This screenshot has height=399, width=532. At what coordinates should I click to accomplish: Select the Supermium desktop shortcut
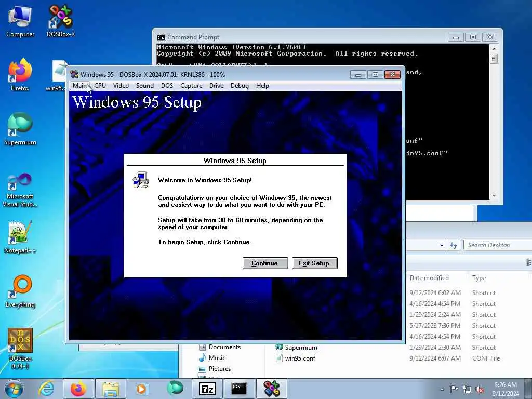[x=20, y=129]
